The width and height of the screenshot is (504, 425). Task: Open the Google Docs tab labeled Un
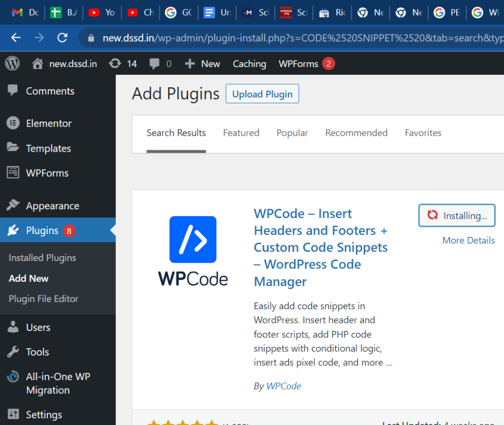(x=217, y=13)
